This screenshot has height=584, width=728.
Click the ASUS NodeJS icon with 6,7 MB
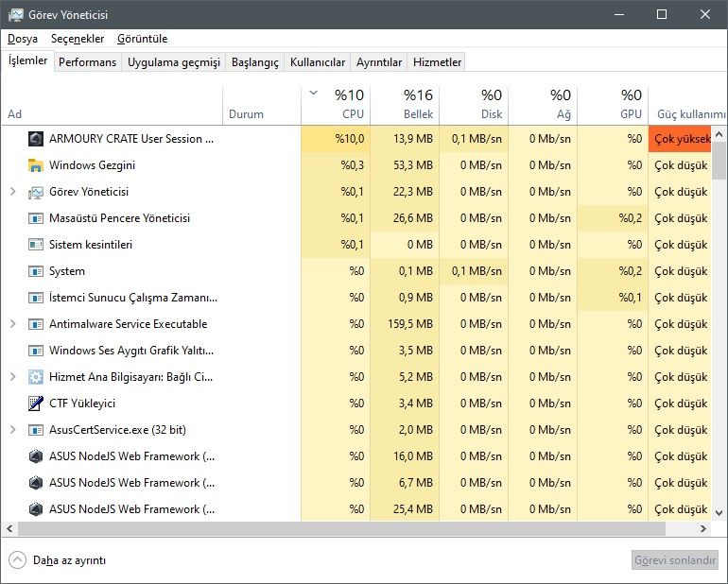36,483
